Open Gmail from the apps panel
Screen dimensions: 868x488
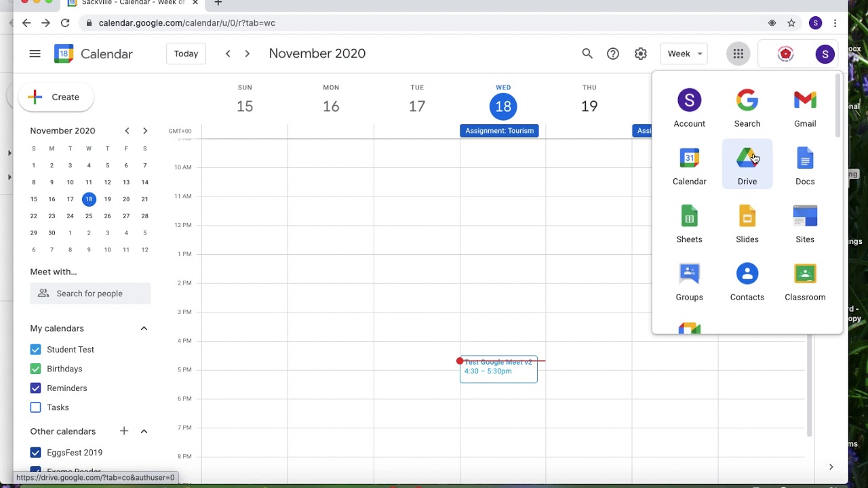(x=805, y=108)
